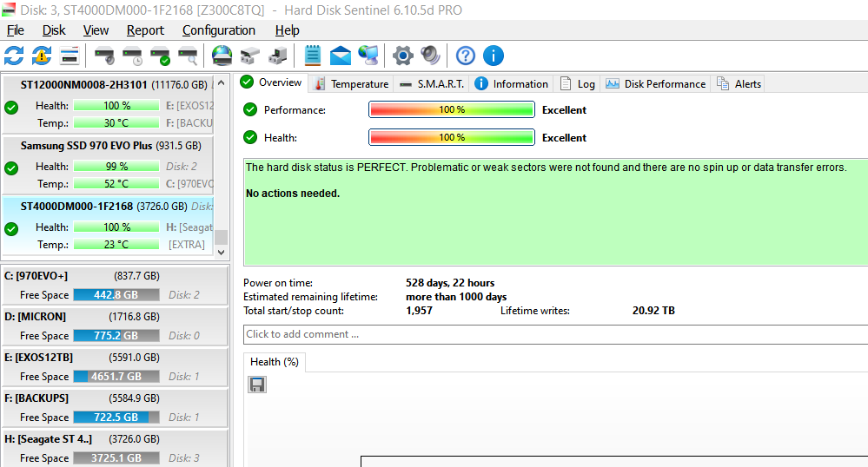The height and width of the screenshot is (467, 868).
Task: Select the ST4000DM000-1F2168 disk entry
Action: (x=108, y=226)
